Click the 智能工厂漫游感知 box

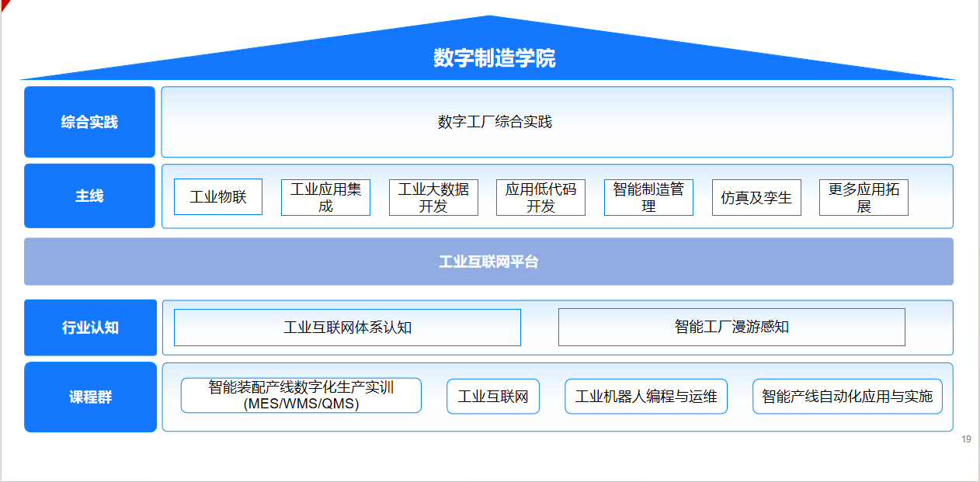[732, 328]
